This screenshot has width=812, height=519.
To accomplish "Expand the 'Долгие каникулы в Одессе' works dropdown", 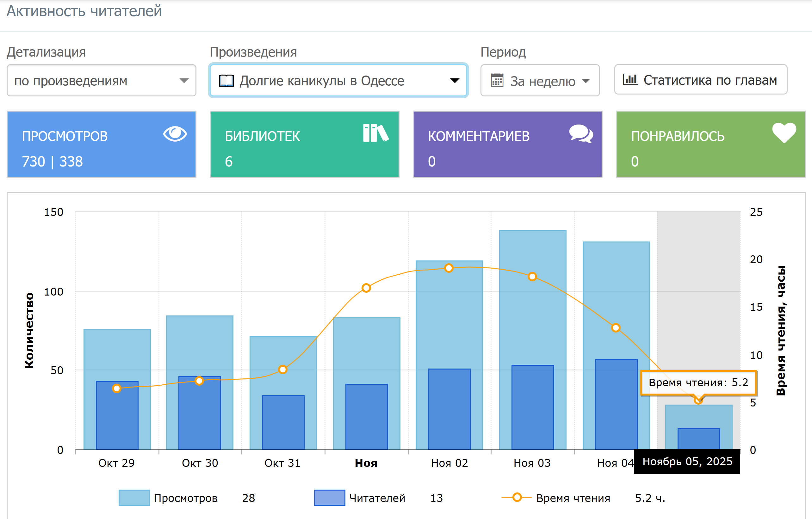I will [x=338, y=81].
